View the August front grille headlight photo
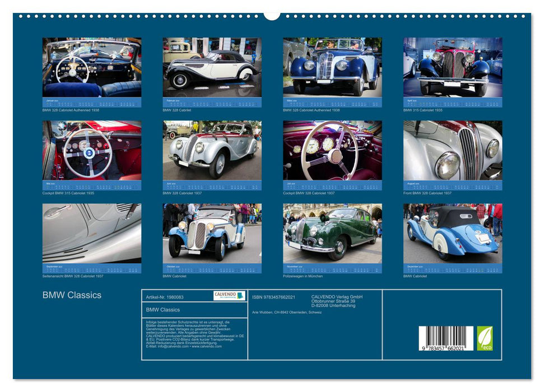This screenshot has width=544, height=392. (x=453, y=150)
